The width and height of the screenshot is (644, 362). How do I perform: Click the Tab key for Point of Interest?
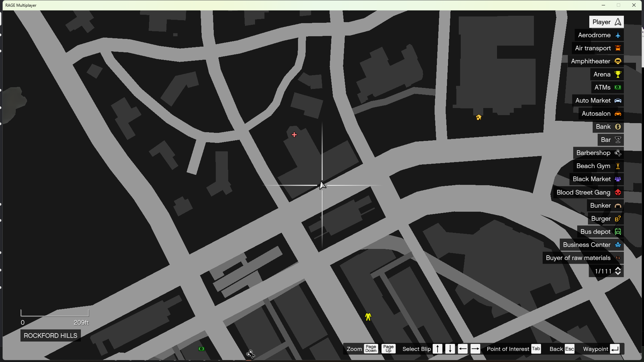pos(536,349)
